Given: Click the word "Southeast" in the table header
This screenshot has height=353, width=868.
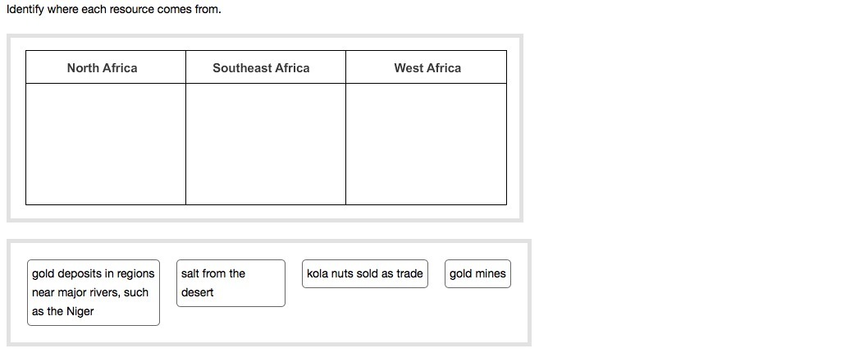Looking at the screenshot, I should pos(239,68).
